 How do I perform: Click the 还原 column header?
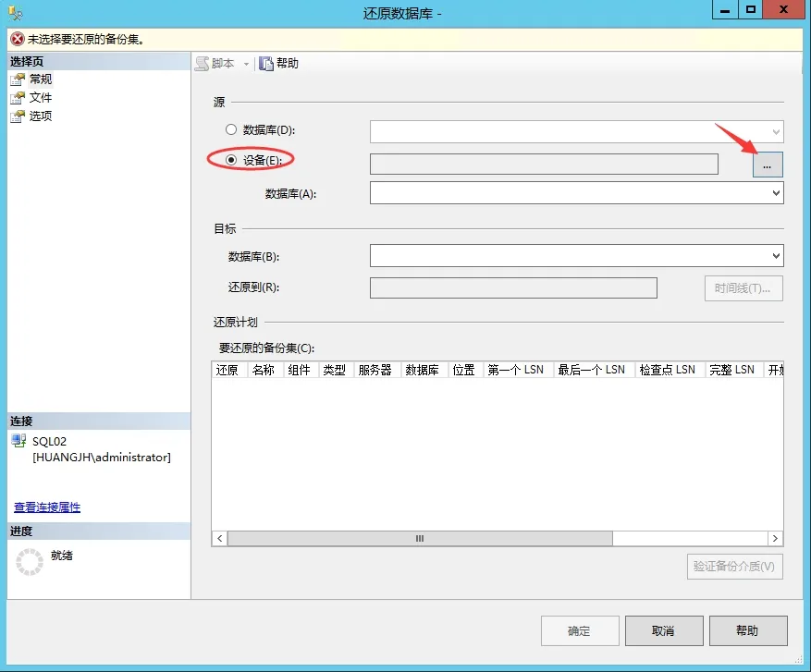[229, 370]
